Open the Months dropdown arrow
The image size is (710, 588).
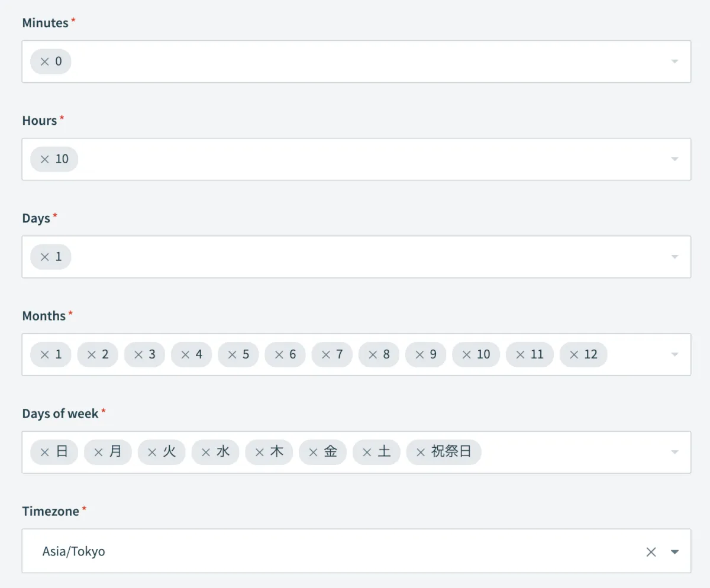(x=674, y=354)
